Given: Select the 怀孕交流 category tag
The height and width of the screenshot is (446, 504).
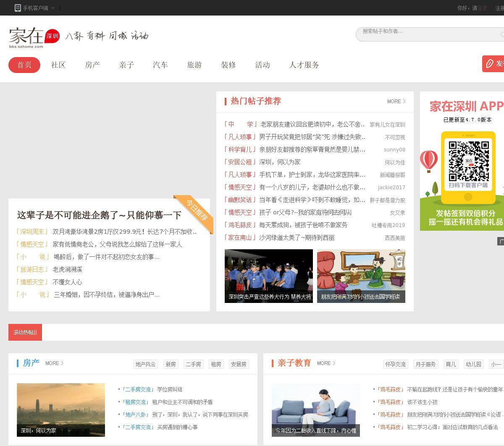Looking at the screenshot, I should (395, 364).
